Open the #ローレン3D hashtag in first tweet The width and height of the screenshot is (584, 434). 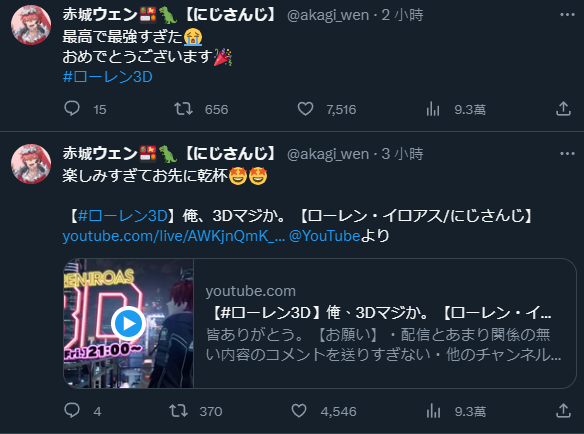click(x=108, y=77)
